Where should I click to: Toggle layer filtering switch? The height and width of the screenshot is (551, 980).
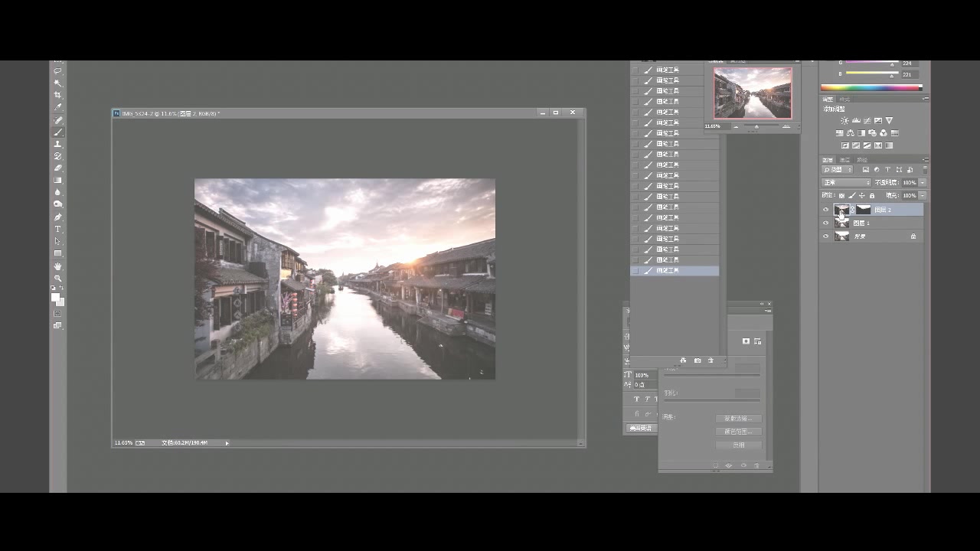925,169
